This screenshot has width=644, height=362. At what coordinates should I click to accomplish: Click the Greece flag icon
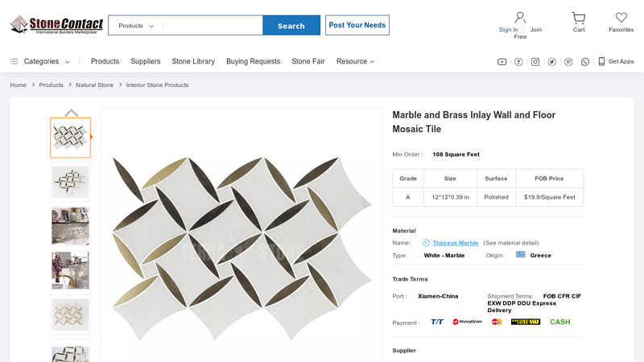pos(520,254)
